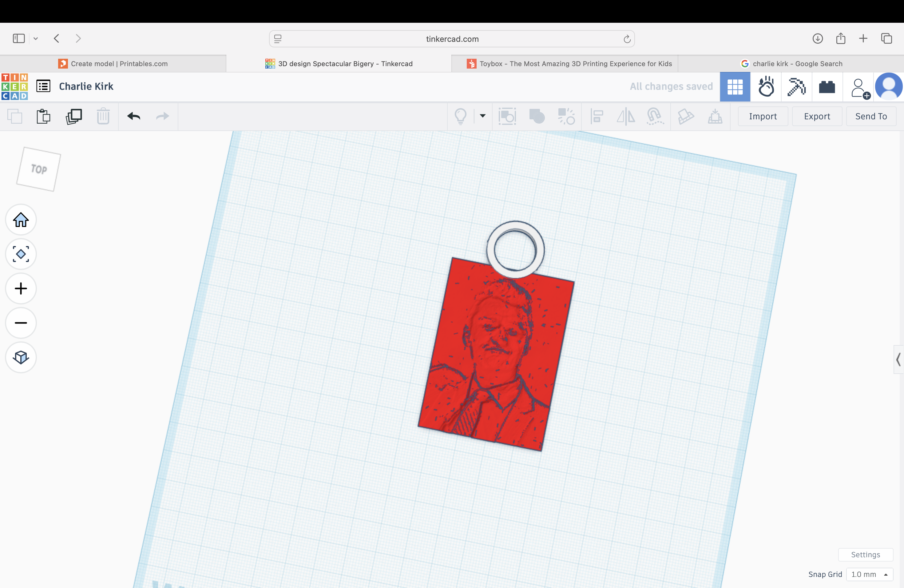Click the Export button
The width and height of the screenshot is (904, 588).
pos(817,116)
